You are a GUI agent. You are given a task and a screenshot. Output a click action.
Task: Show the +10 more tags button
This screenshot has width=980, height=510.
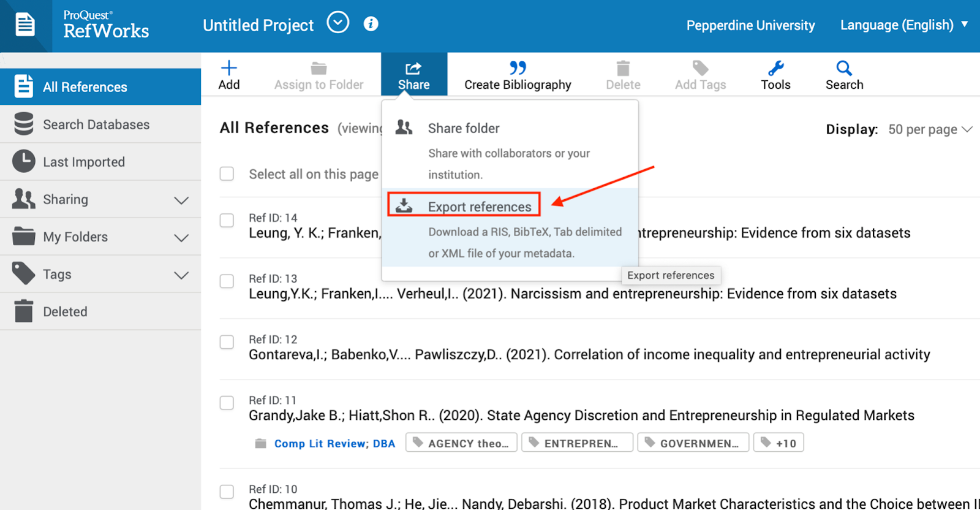pyautogui.click(x=778, y=443)
